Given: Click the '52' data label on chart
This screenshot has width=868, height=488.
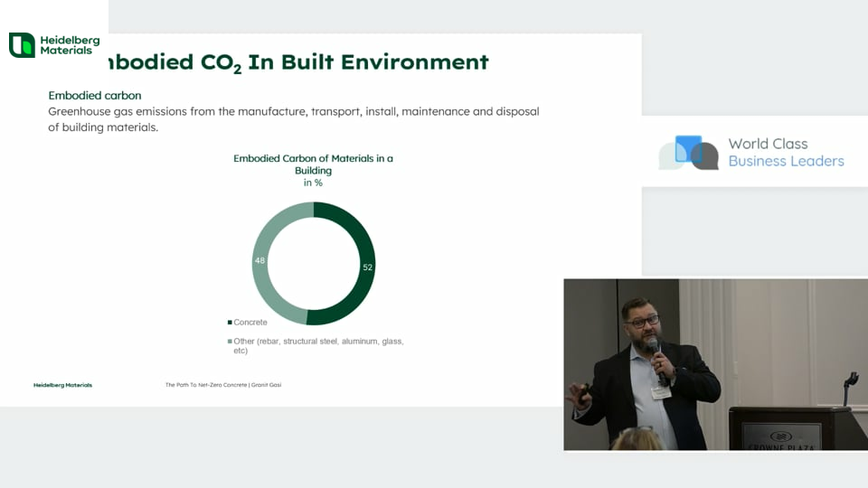Looking at the screenshot, I should [x=368, y=267].
